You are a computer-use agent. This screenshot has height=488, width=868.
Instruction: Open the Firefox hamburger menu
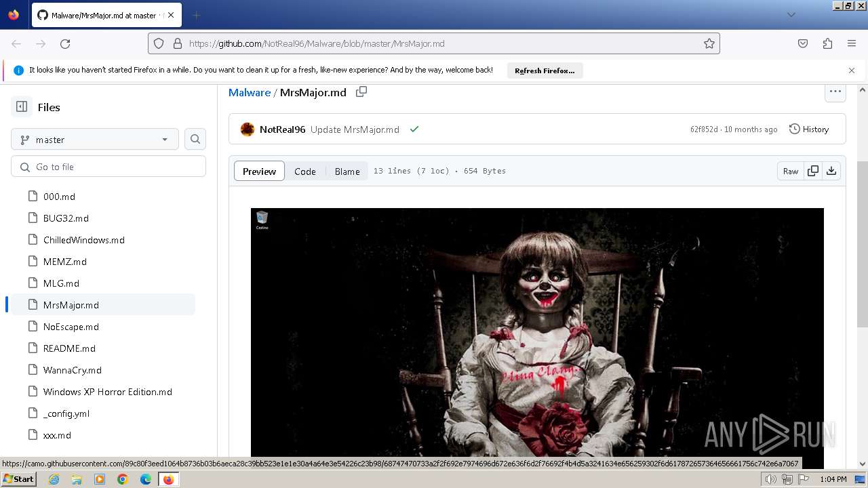(852, 43)
